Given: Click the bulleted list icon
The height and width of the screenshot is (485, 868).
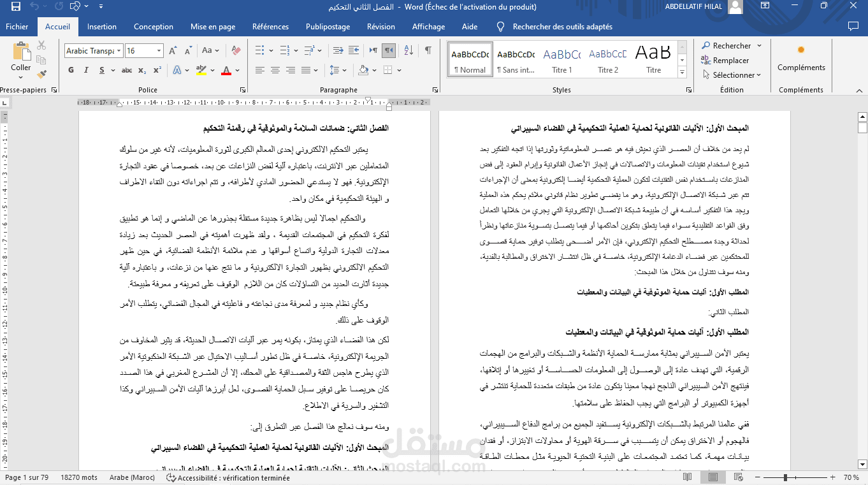Looking at the screenshot, I should point(259,50).
